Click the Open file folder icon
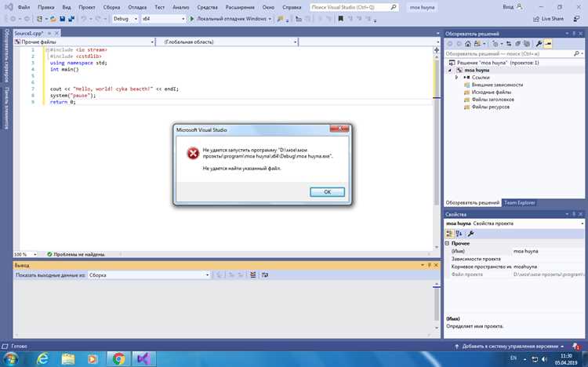 (x=53, y=19)
